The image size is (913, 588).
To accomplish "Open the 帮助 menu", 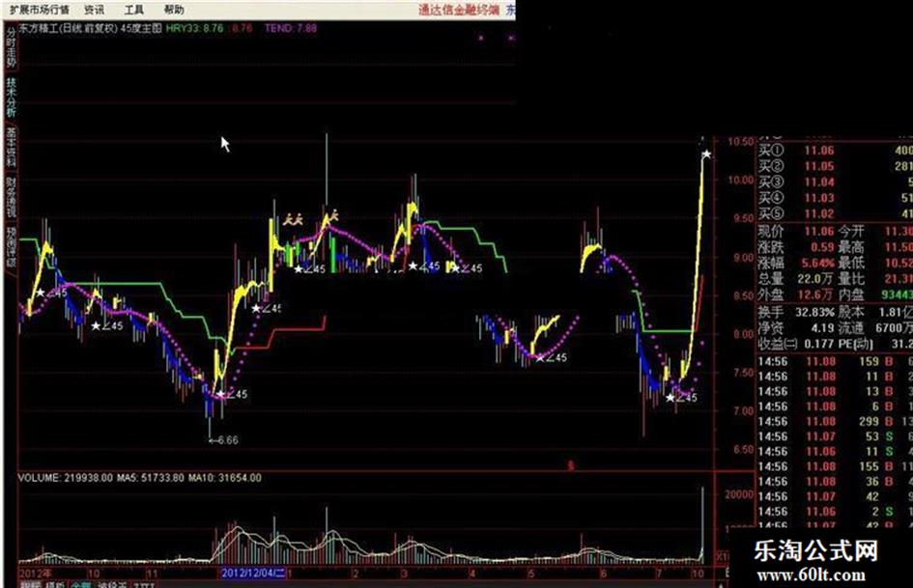I will coord(174,10).
